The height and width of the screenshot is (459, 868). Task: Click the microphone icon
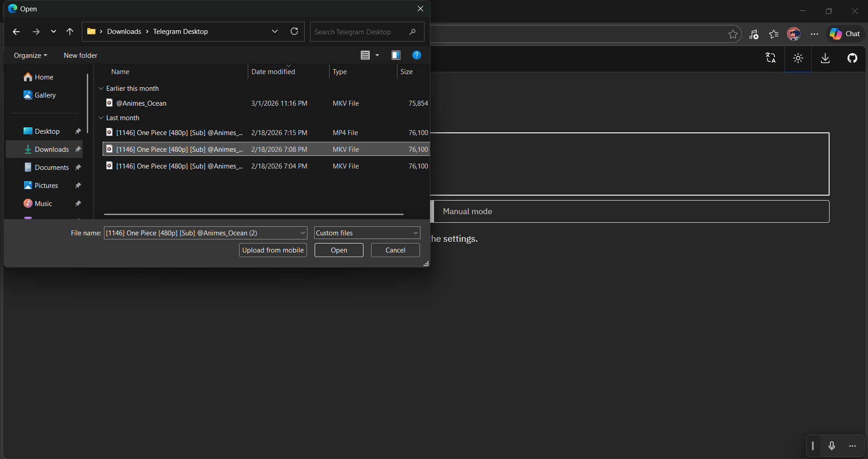(832, 446)
